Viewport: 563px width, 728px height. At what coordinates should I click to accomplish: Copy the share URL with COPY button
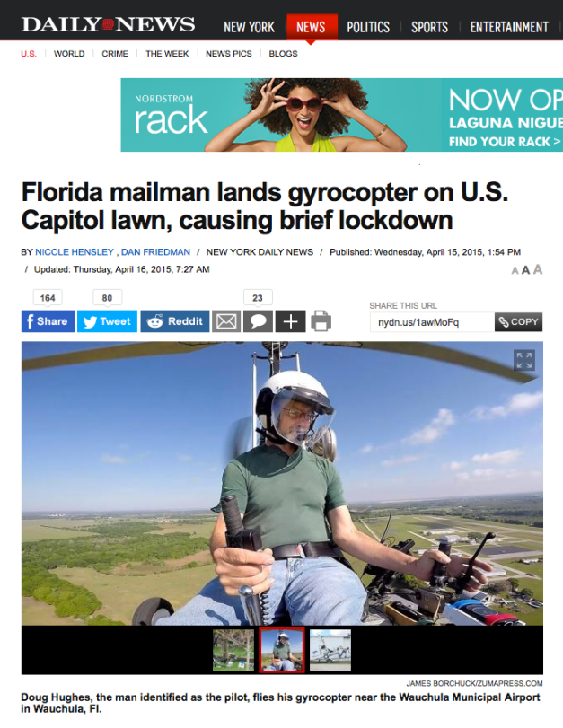tap(518, 321)
